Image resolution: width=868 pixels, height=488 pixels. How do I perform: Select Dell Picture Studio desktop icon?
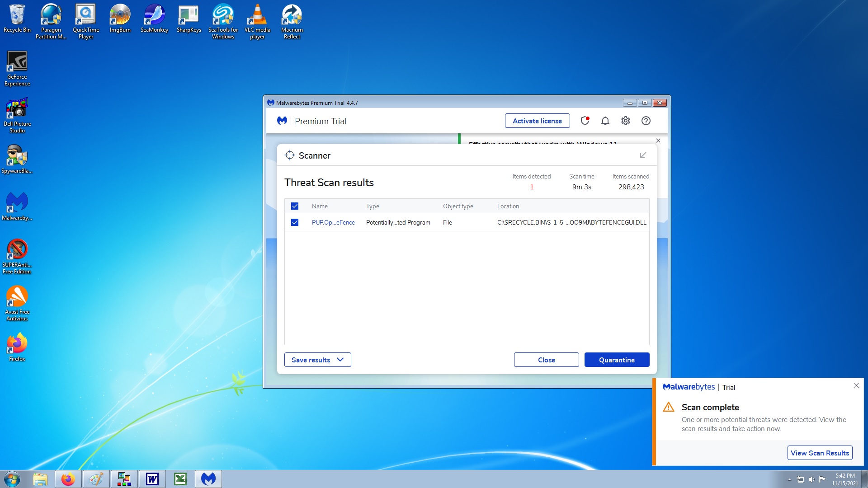(x=17, y=116)
